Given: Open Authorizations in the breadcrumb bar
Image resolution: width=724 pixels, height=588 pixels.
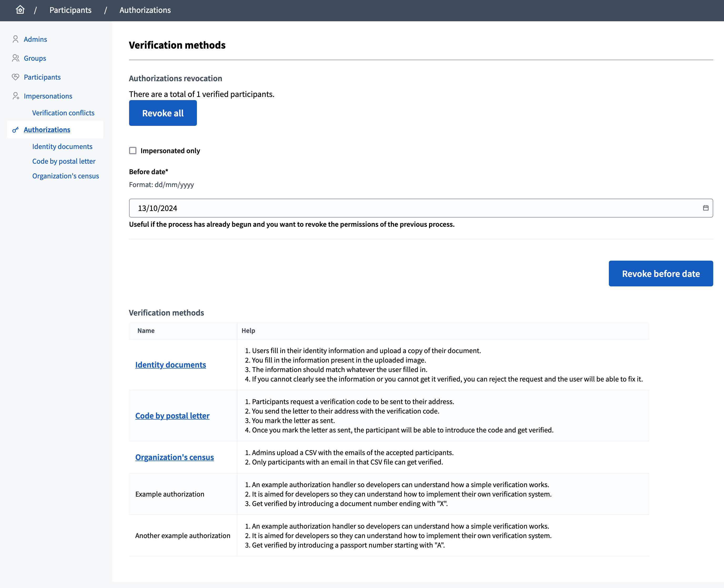Looking at the screenshot, I should [x=145, y=10].
